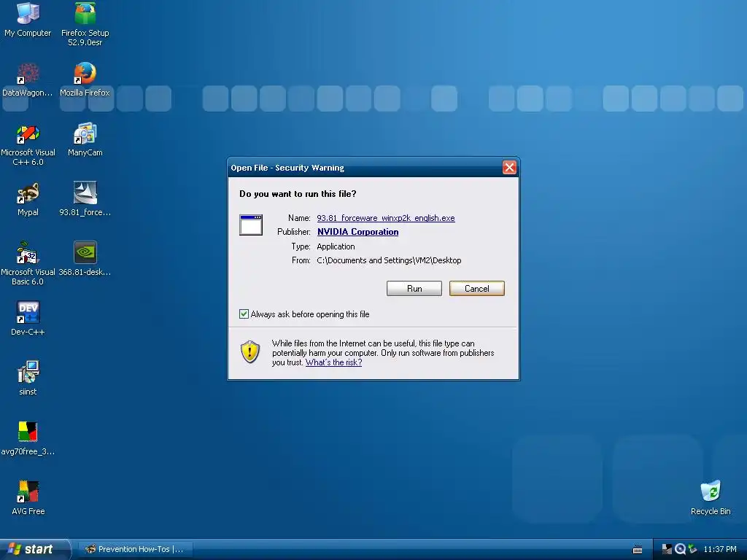Select the Mypal browser shortcut
The image size is (747, 560).
click(28, 199)
